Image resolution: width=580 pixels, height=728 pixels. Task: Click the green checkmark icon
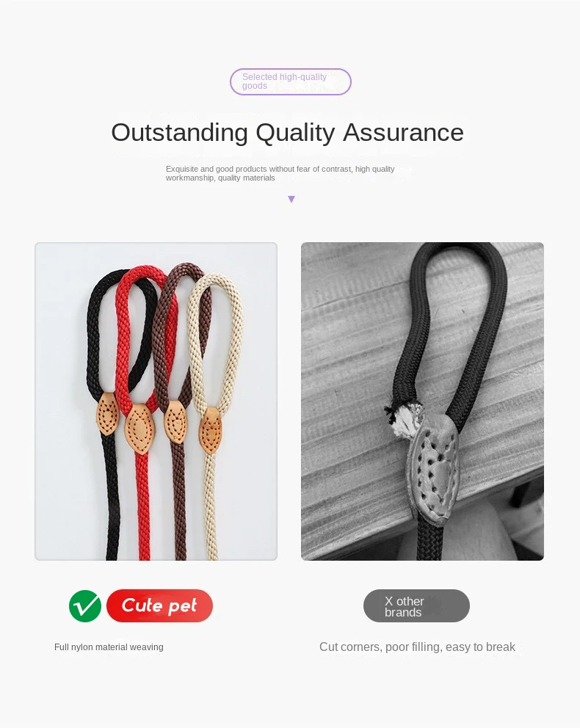[x=85, y=606]
